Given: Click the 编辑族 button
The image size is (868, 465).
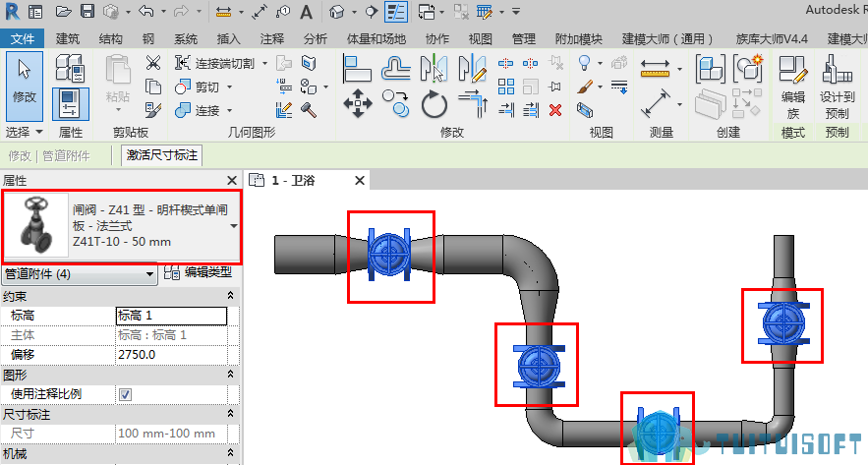Looking at the screenshot, I should (792, 87).
